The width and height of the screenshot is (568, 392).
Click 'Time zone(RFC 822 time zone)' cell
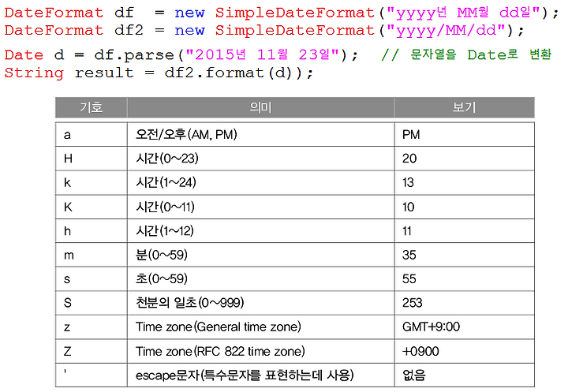261,352
